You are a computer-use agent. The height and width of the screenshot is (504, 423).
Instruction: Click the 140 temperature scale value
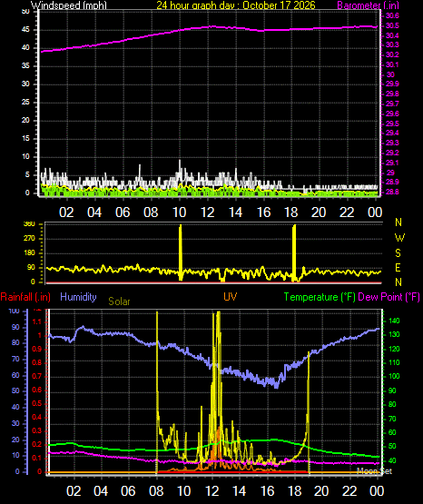click(x=394, y=321)
